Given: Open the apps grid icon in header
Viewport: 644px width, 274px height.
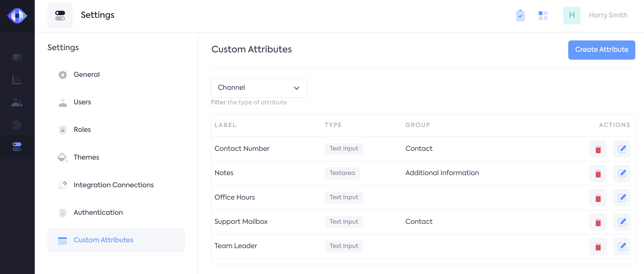Looking at the screenshot, I should (x=543, y=16).
